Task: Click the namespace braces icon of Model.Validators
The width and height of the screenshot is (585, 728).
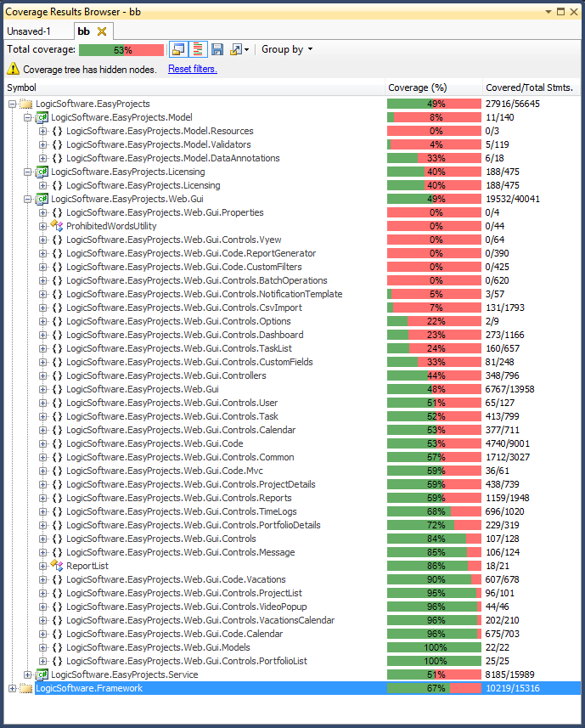Action: point(57,144)
